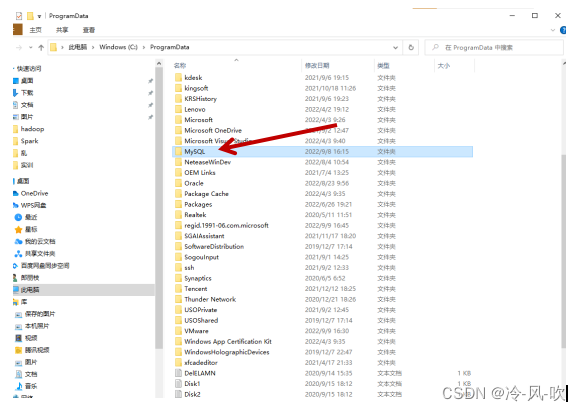The width and height of the screenshot is (581, 411).
Task: Sort by the 大小 column header
Action: (x=444, y=66)
